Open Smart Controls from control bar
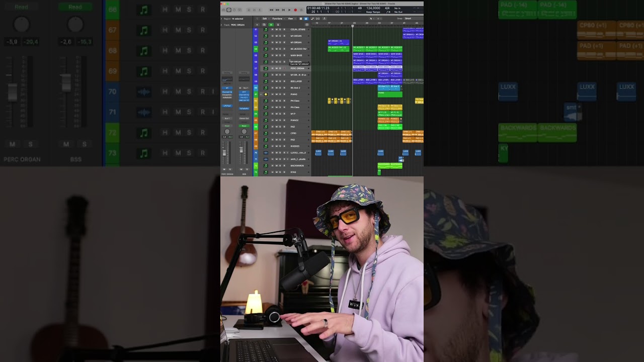The height and width of the screenshot is (362, 644). pos(249,10)
